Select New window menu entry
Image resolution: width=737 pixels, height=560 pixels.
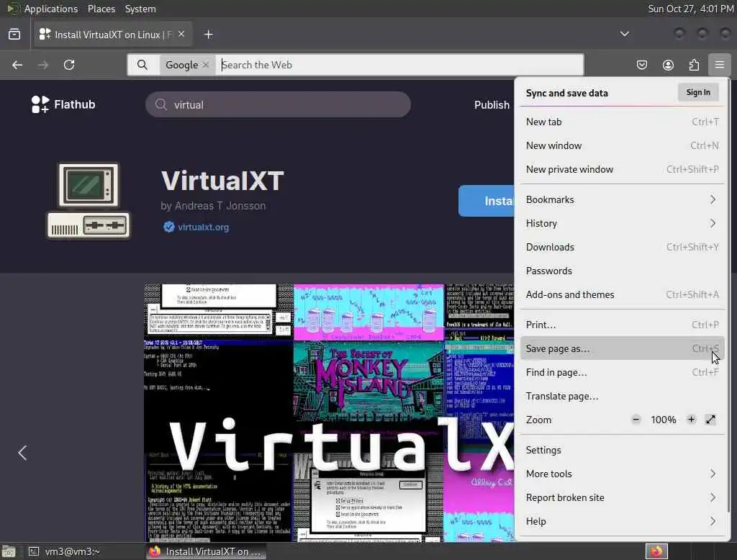click(x=623, y=146)
